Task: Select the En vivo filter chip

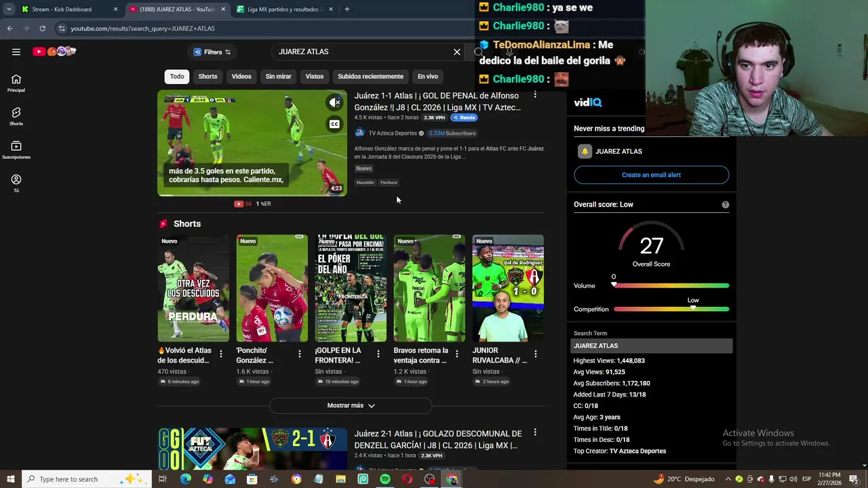Action: [427, 77]
